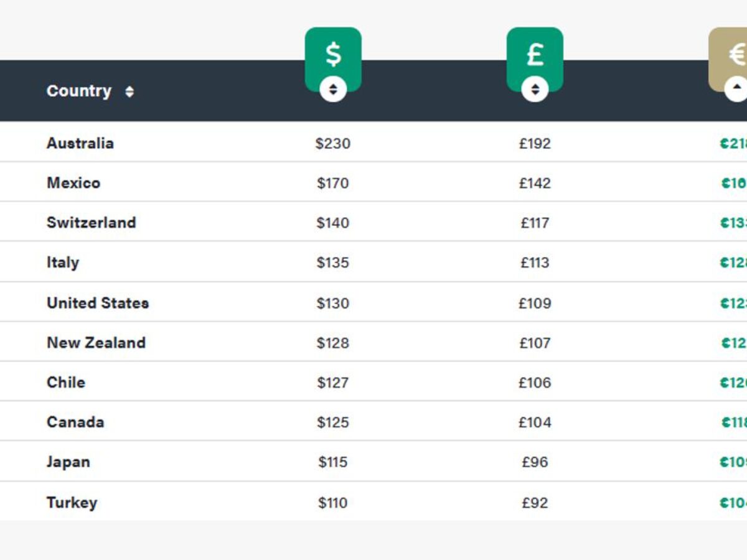Click the Japan row label
Viewport: 747px width, 560px height.
(x=68, y=462)
